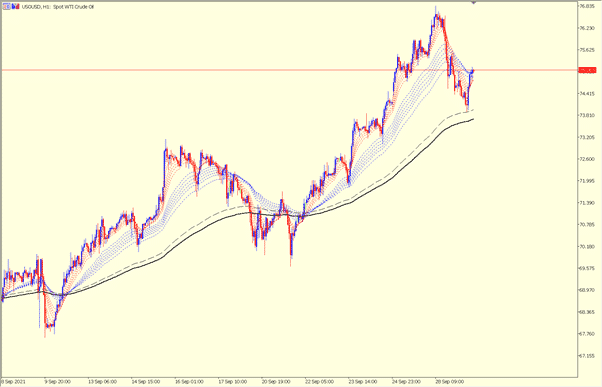Click the 13 Sep 06:00 time label
Image resolution: width=602 pixels, height=387 pixels.
click(102, 382)
